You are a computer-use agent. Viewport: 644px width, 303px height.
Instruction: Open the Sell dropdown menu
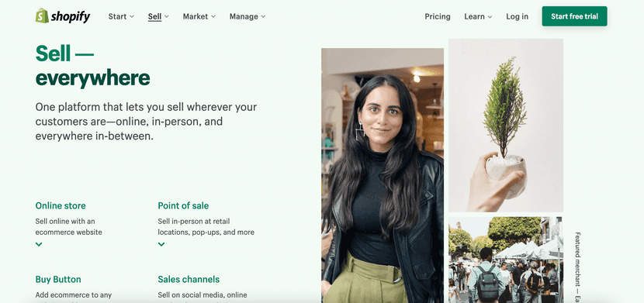[158, 16]
